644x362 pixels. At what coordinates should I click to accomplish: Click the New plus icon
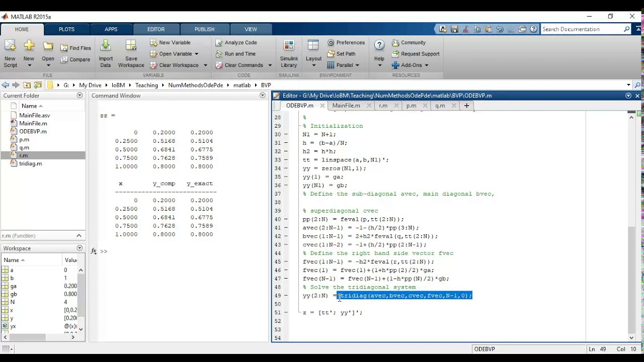click(x=29, y=46)
